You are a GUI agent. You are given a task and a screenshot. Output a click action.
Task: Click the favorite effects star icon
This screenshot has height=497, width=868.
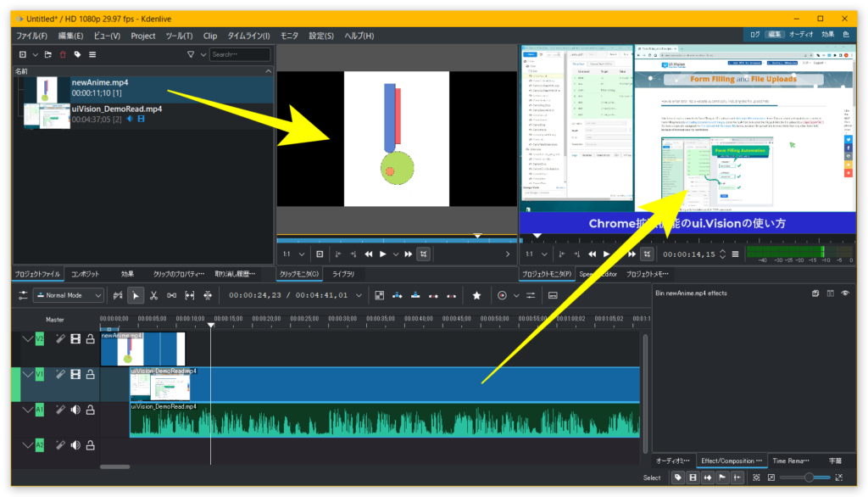point(476,295)
